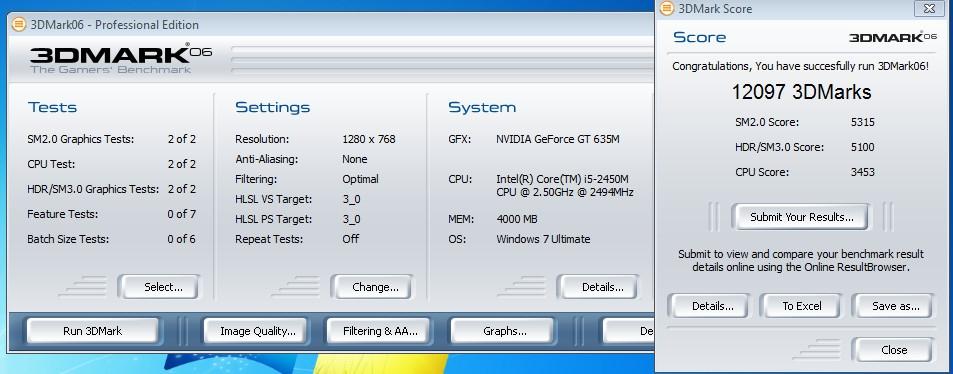Screen dimensions: 953x374
Task: Open the Select... tests dialog
Action: click(x=159, y=287)
